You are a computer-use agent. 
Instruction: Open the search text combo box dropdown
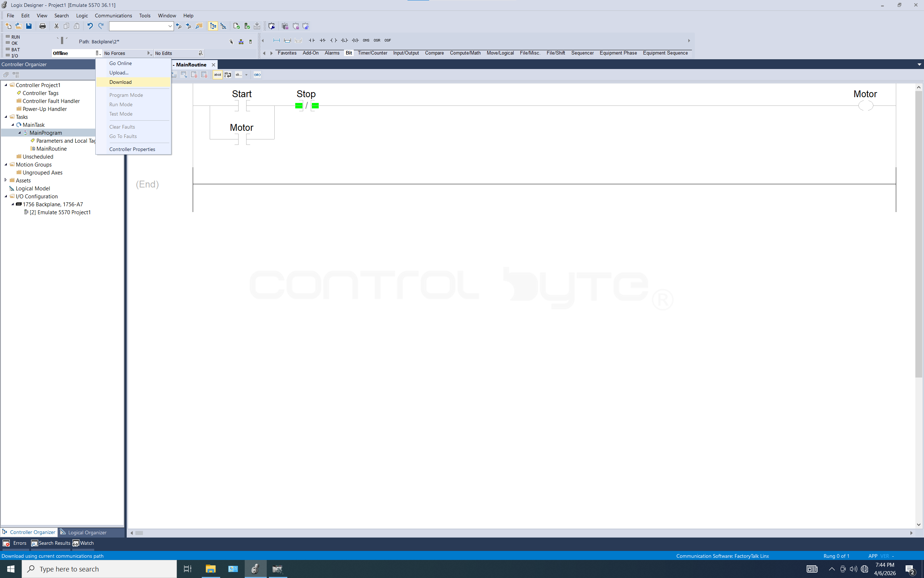coord(170,26)
